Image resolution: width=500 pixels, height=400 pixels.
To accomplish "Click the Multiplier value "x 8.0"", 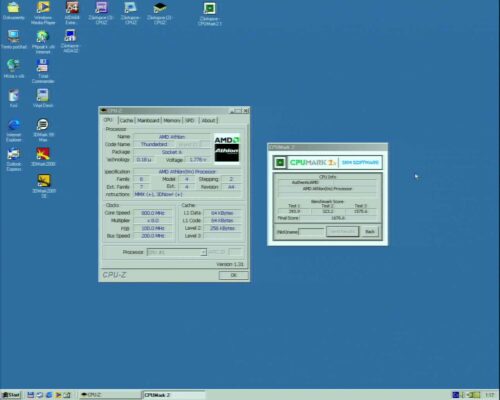I will (x=153, y=221).
